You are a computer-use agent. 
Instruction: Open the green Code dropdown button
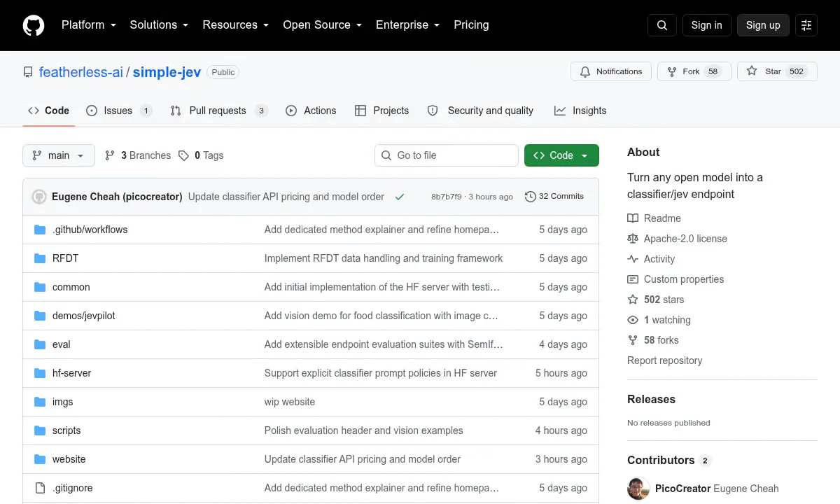click(561, 155)
